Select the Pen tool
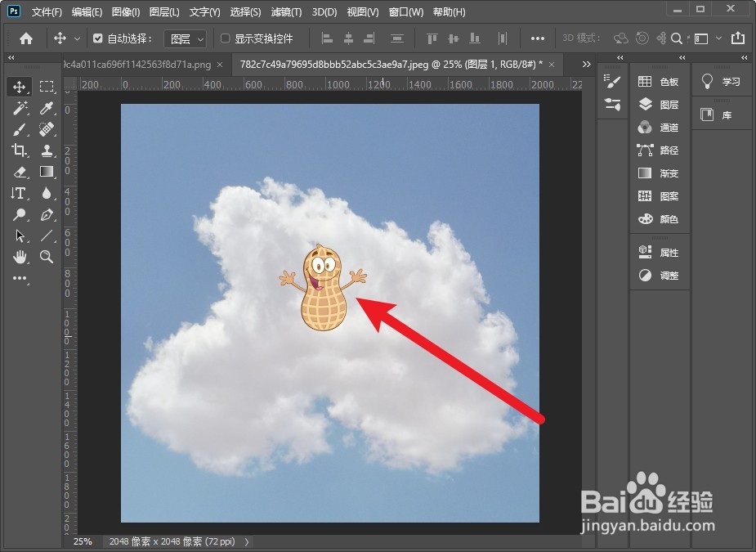 click(47, 214)
